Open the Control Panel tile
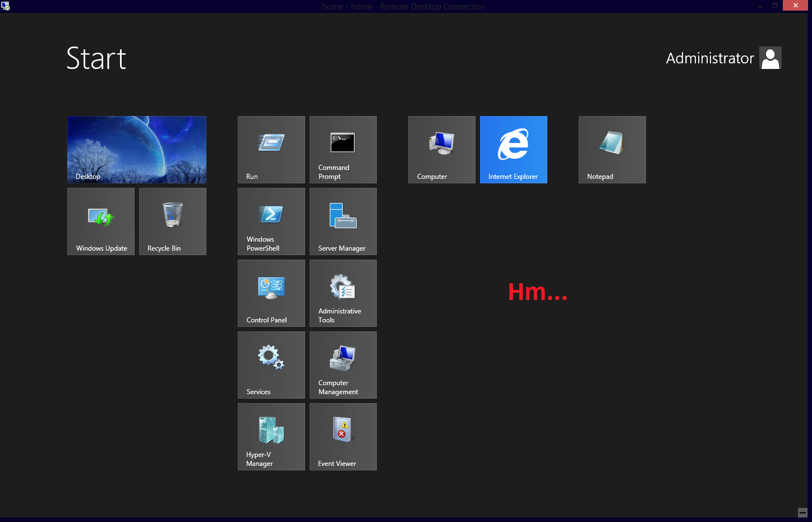The height and width of the screenshot is (522, 812). point(271,293)
